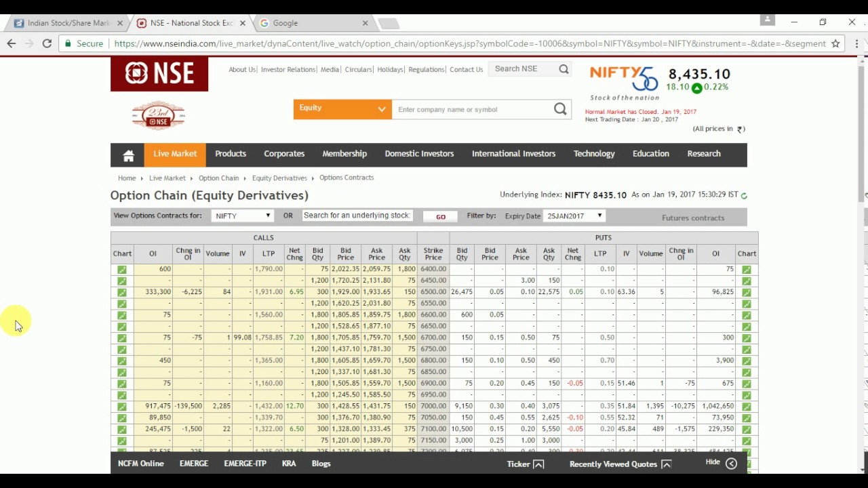868x488 pixels.
Task: Open the International Investors menu
Action: (x=513, y=154)
